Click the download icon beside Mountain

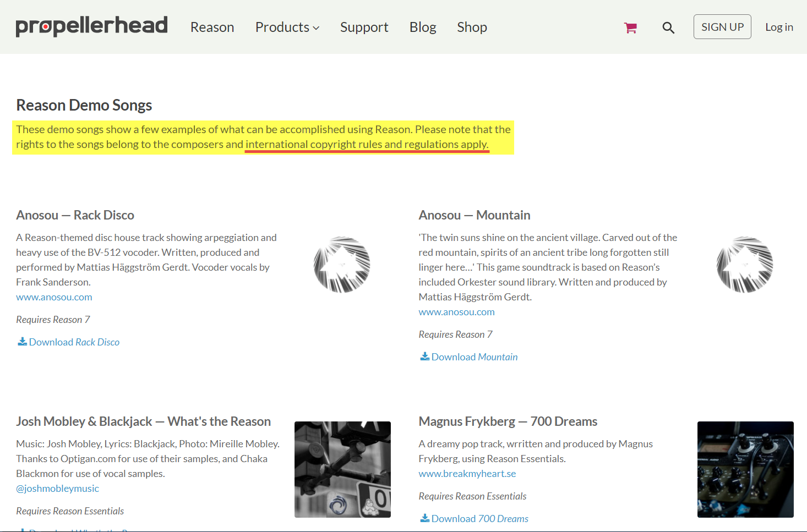pos(424,357)
